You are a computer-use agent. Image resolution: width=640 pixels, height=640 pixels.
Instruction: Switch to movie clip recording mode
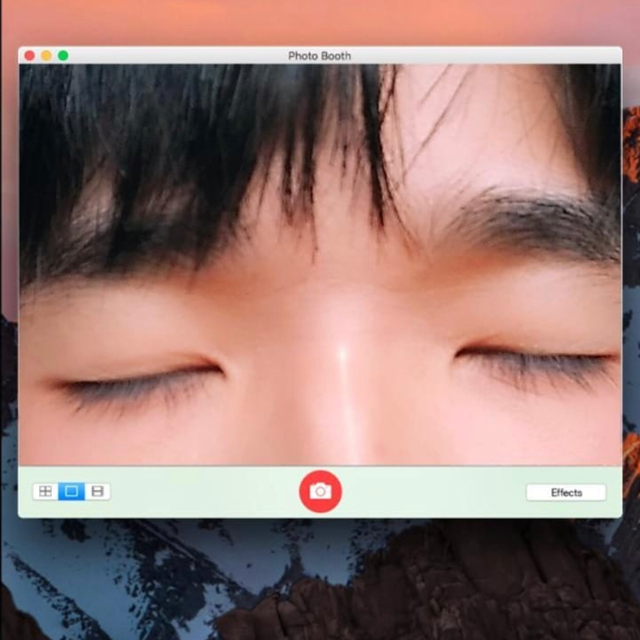(97, 491)
